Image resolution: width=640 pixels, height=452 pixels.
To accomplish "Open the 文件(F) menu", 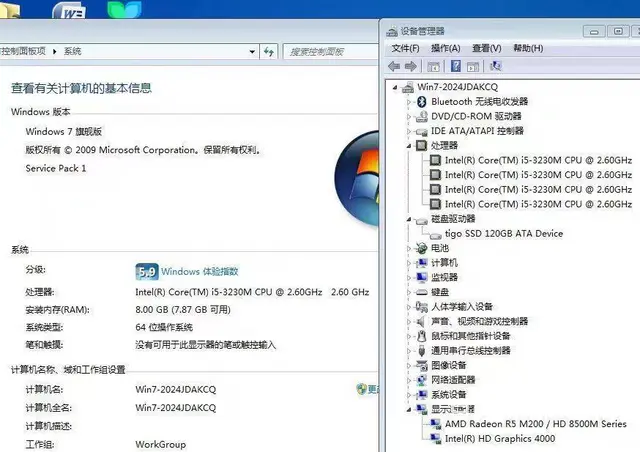I will 405,48.
